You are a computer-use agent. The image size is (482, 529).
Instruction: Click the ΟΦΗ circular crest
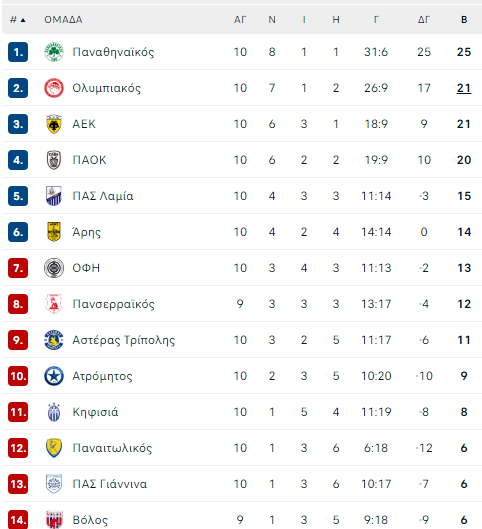[54, 268]
